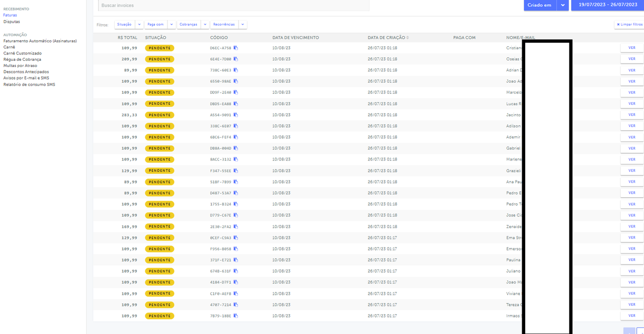Copy invoice code 7B79-188E

click(x=236, y=316)
